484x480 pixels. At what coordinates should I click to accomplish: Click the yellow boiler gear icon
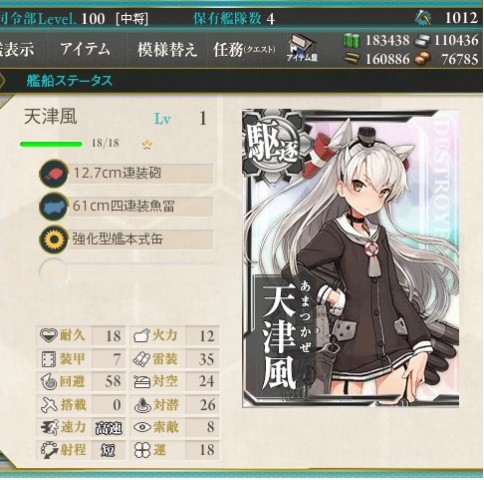[54, 239]
